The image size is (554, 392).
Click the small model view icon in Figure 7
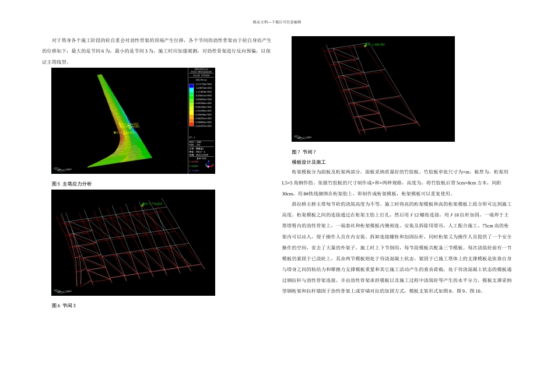303,137
